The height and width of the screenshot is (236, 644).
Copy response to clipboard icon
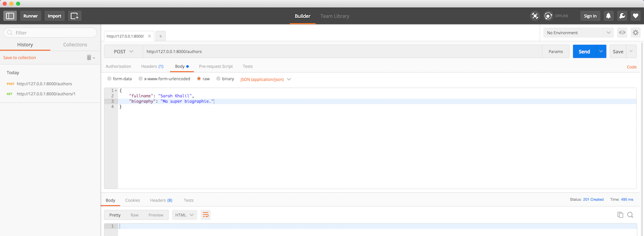pyautogui.click(x=620, y=215)
